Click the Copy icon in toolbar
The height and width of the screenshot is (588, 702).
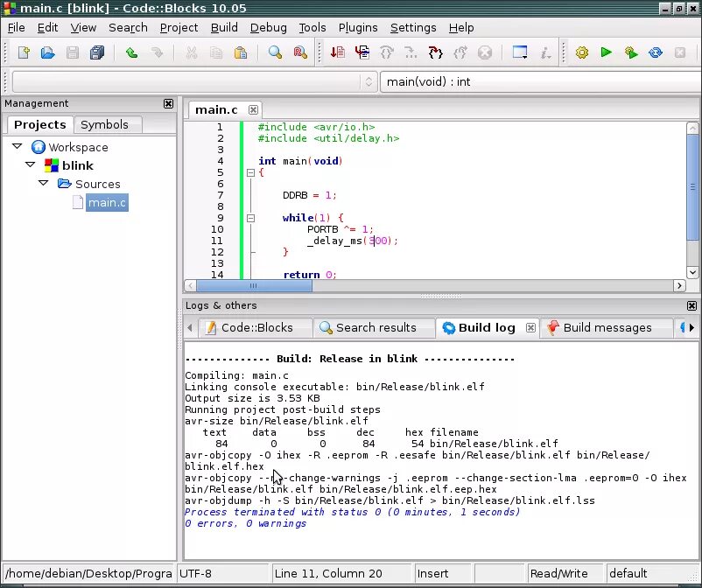tap(216, 52)
